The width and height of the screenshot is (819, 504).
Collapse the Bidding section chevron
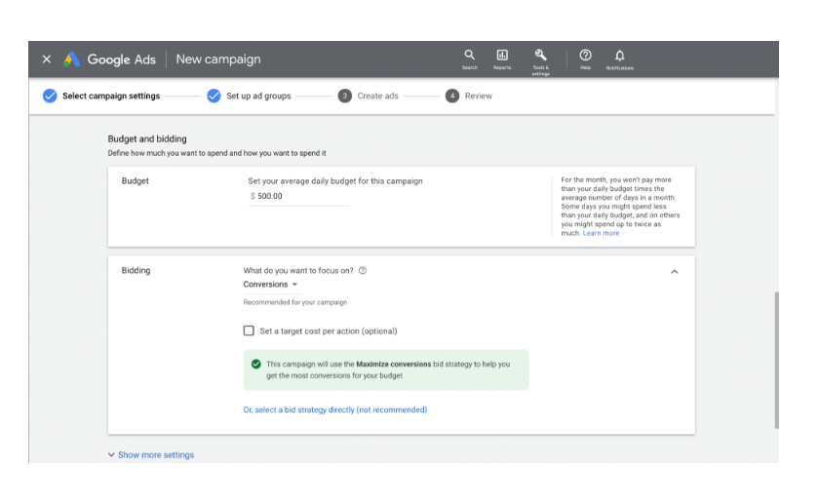675,272
